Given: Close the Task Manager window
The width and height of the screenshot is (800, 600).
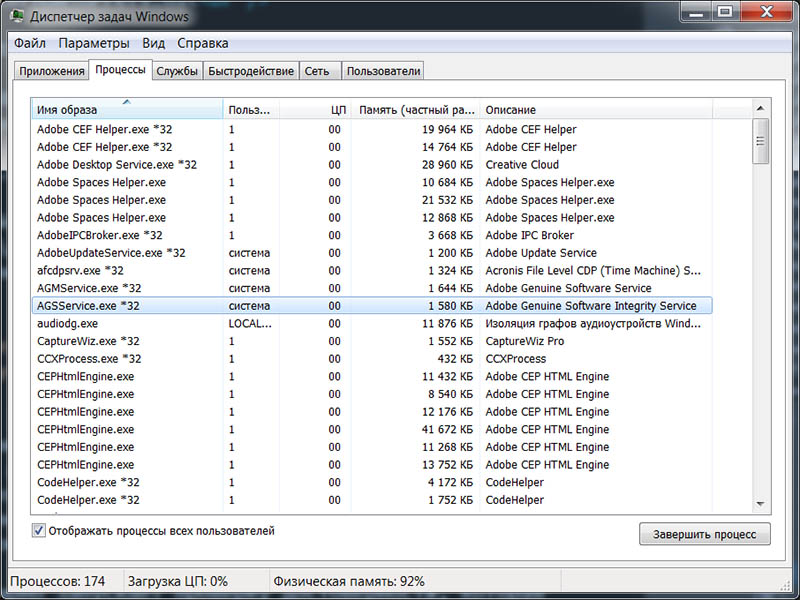Looking at the screenshot, I should coord(766,11).
